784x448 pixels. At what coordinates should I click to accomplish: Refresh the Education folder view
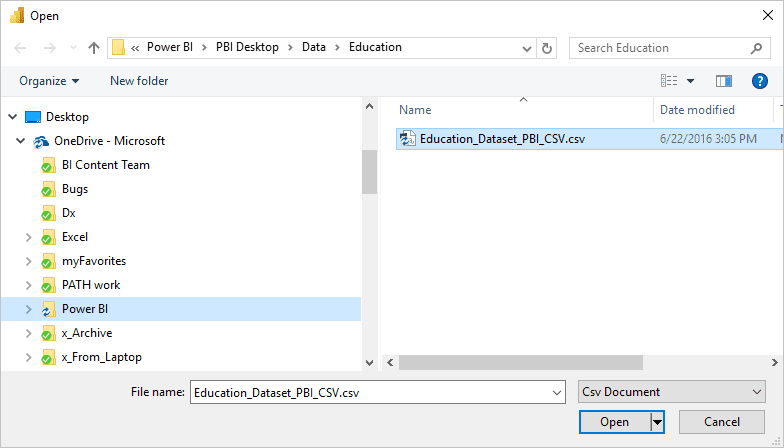click(546, 48)
